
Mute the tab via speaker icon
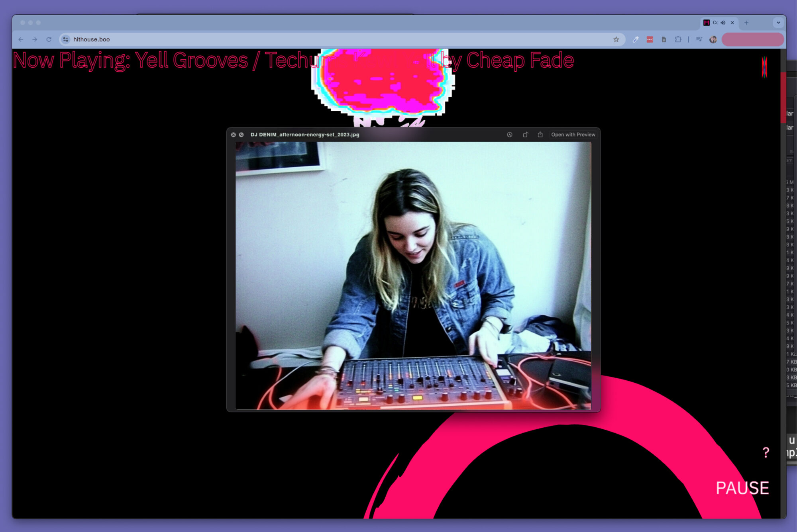(723, 23)
